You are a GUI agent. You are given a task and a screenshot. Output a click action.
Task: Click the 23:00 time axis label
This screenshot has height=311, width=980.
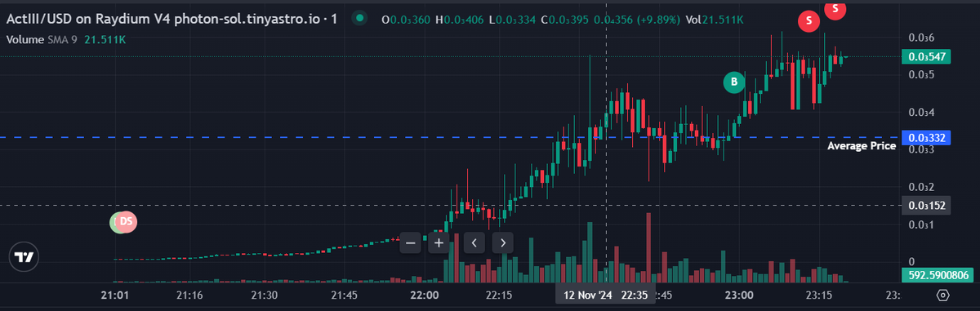tap(739, 295)
